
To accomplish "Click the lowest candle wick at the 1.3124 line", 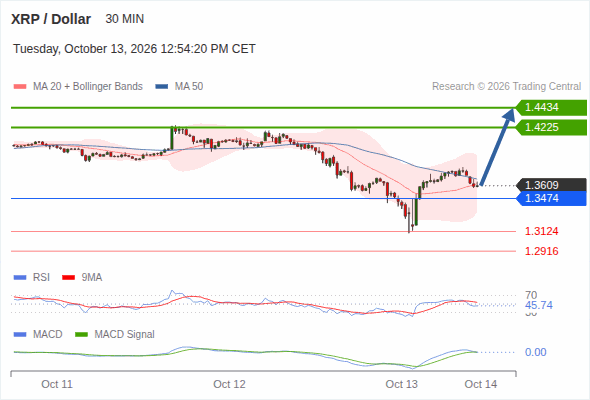I will [x=409, y=222].
